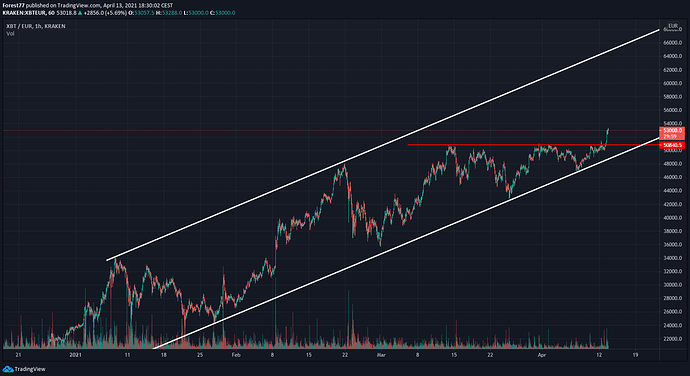
Task: Click the 22000.0 price axis label
Action: click(672, 339)
